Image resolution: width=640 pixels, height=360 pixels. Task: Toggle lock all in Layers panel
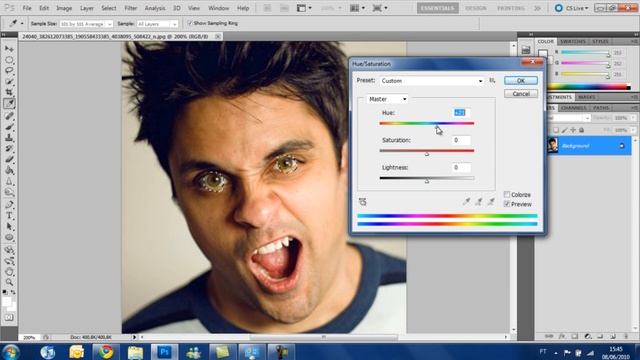(x=582, y=130)
